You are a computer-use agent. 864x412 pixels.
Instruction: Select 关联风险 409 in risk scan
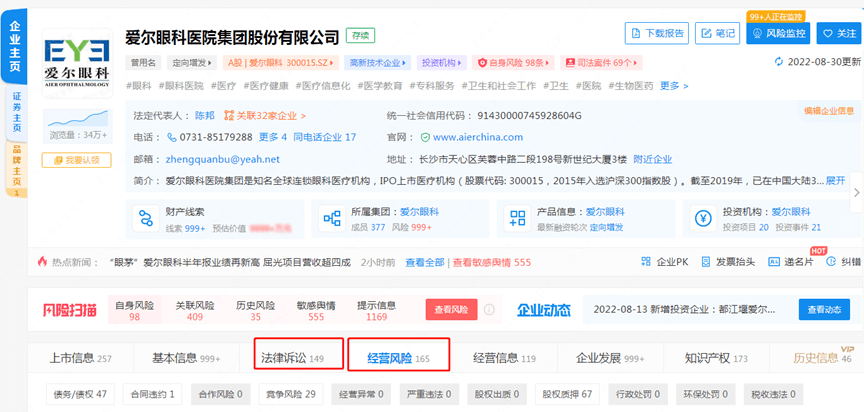[195, 311]
